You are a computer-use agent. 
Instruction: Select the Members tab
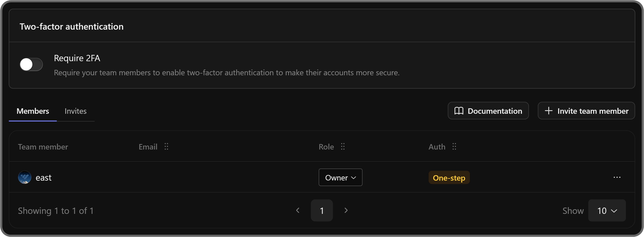click(33, 111)
